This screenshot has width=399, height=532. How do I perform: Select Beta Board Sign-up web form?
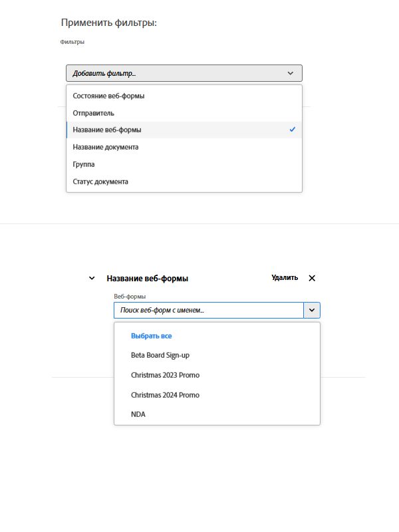(160, 355)
